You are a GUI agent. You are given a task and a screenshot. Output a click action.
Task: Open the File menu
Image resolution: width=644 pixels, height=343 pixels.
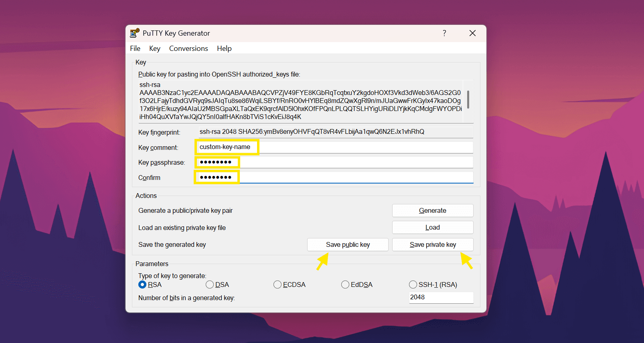(x=135, y=48)
